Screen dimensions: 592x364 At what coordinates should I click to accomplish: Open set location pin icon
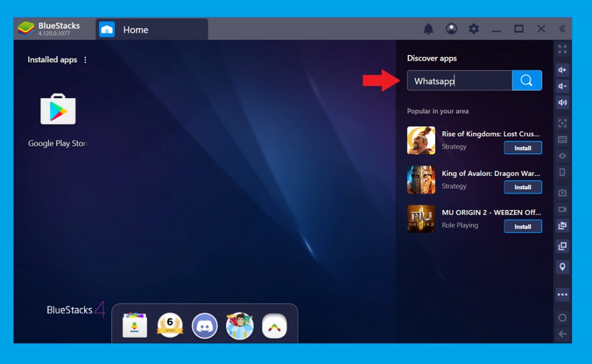click(562, 267)
